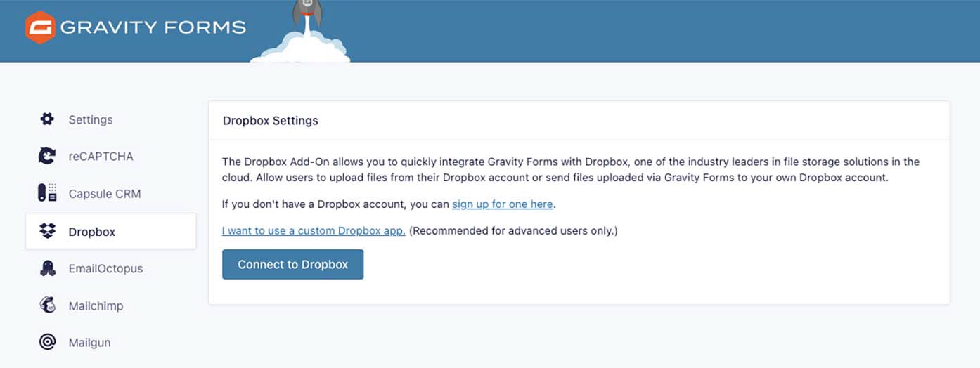Click the GRAVITY FORMS wordmark text
Viewport: 980px width, 368px height.
tap(153, 28)
